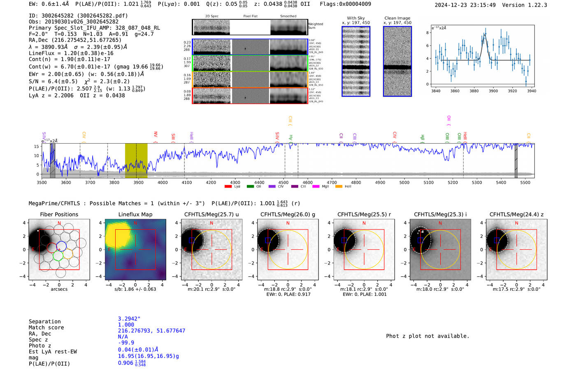Click the Separation value 3.2942"
This screenshot has width=576, height=392.
[x=129, y=319]
